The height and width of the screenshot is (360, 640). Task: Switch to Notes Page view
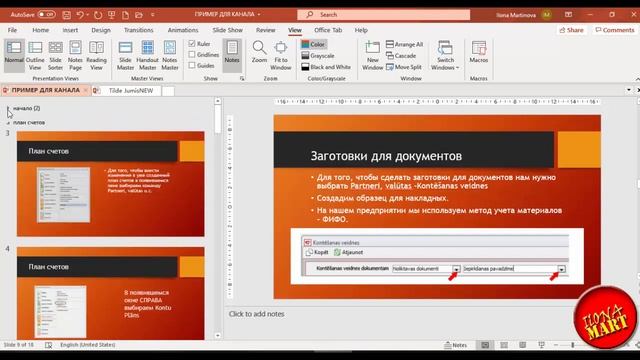(x=75, y=56)
